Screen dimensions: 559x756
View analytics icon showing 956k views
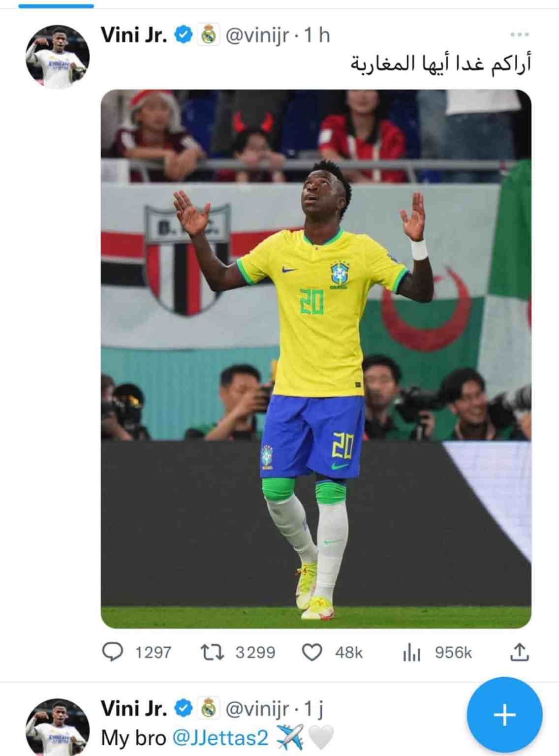point(411,653)
